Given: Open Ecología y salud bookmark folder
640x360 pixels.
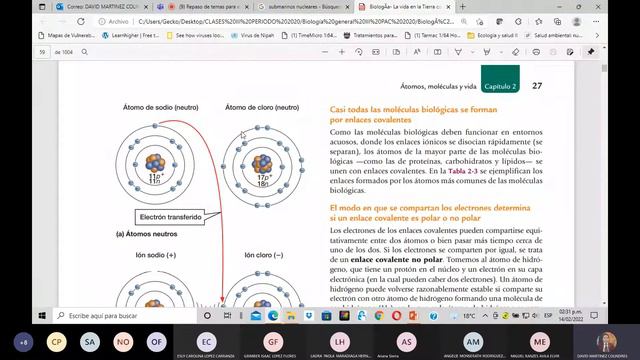Looking at the screenshot, I should (x=493, y=36).
